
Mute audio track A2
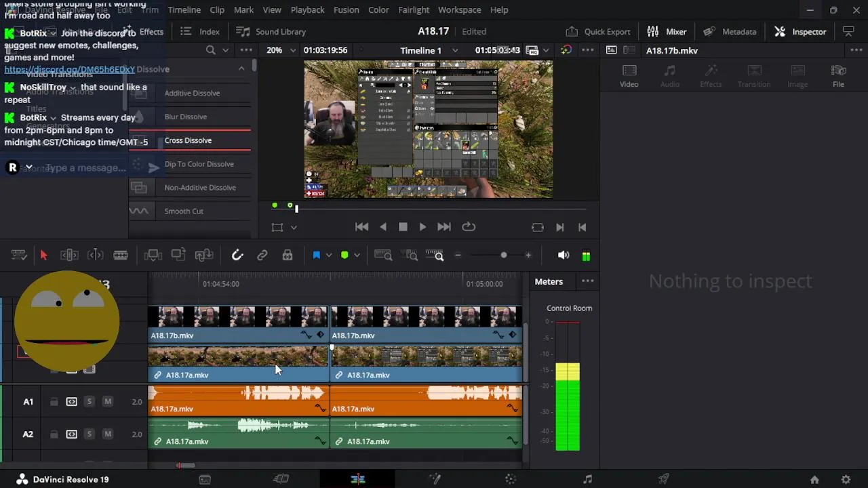pyautogui.click(x=107, y=434)
